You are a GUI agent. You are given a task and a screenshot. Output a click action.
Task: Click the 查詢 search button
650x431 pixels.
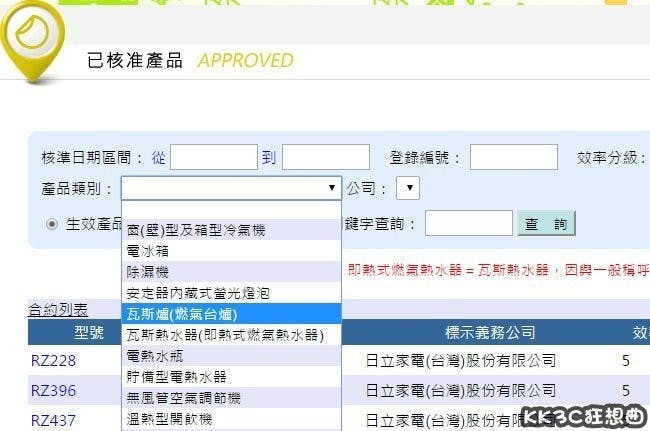pos(546,224)
